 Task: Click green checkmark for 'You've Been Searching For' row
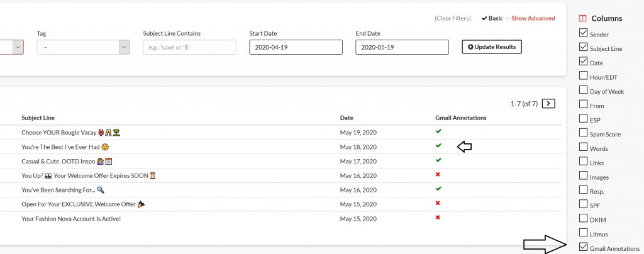point(438,188)
